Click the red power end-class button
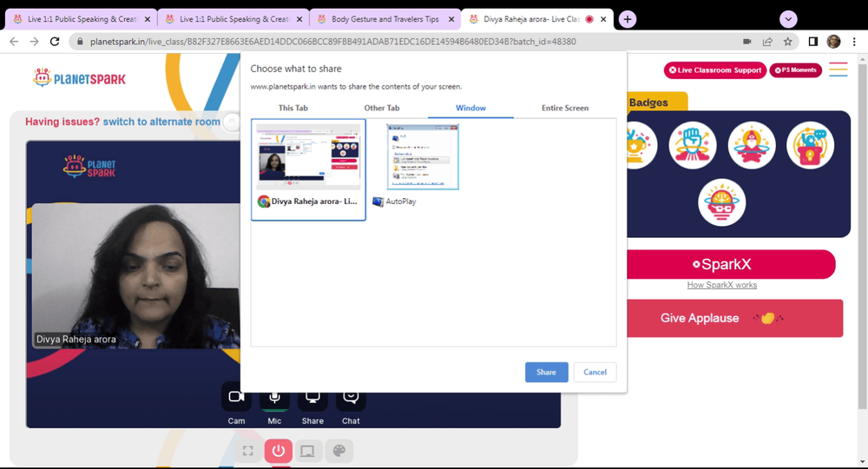This screenshot has height=469, width=868. 279,451
